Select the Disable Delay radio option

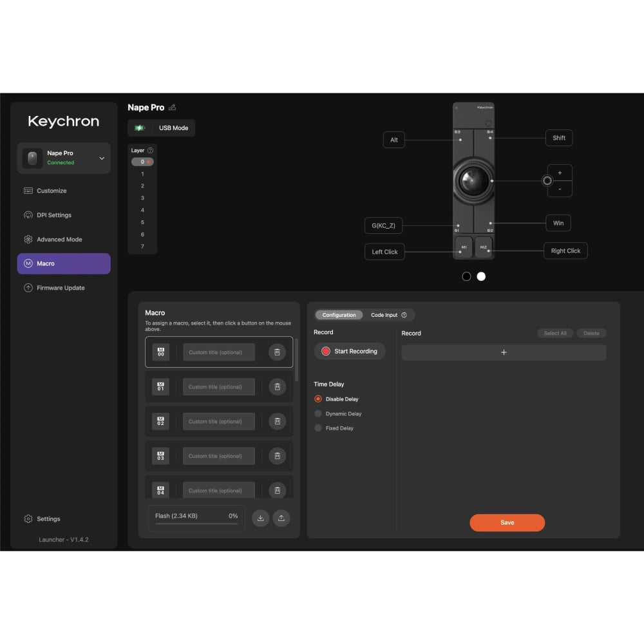318,399
